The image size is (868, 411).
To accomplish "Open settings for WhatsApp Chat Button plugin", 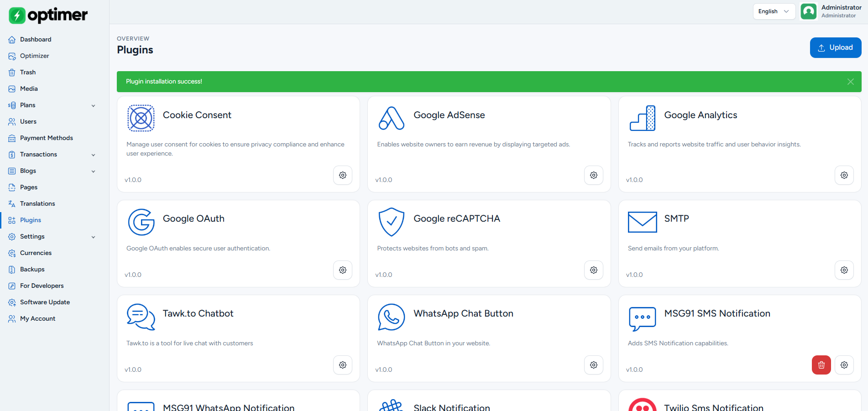I will pos(594,365).
